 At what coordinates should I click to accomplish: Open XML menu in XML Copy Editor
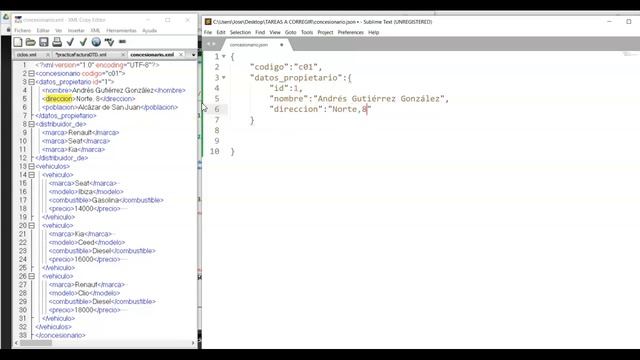(95, 31)
